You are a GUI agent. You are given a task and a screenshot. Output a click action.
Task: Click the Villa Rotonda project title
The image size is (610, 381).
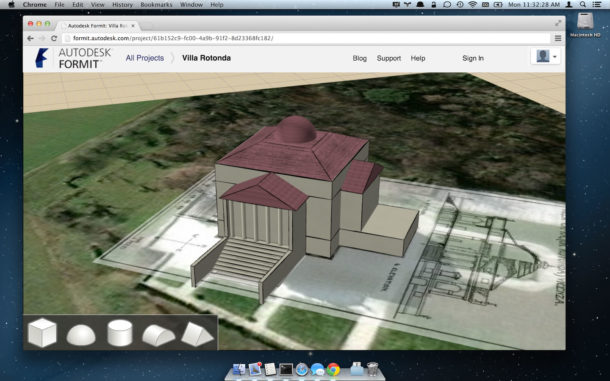(x=206, y=58)
